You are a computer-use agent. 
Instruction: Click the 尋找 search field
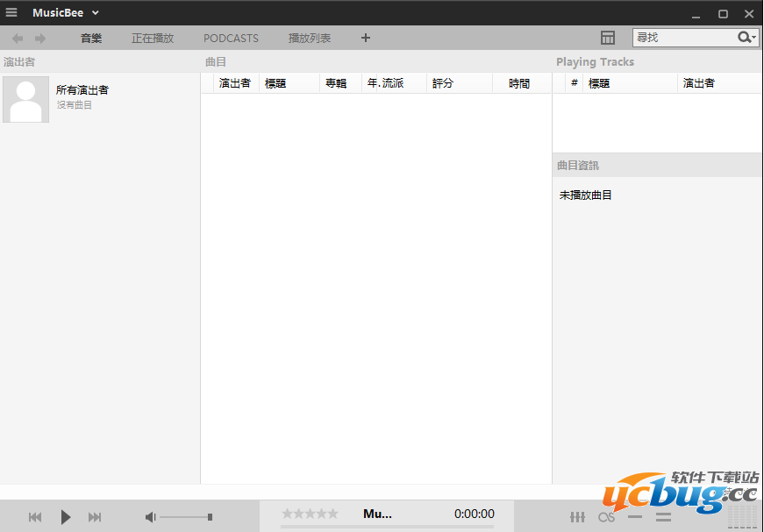[684, 38]
